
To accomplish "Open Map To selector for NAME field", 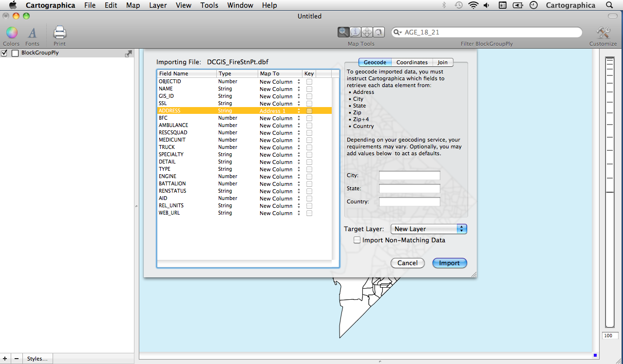I will [x=280, y=89].
